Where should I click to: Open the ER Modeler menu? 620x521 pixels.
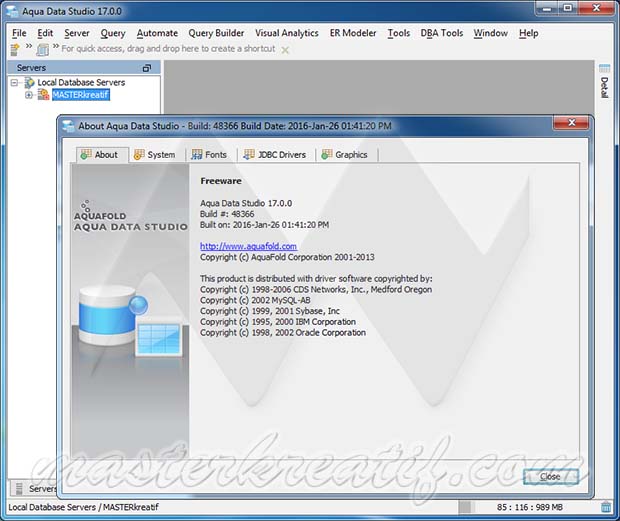tap(353, 33)
